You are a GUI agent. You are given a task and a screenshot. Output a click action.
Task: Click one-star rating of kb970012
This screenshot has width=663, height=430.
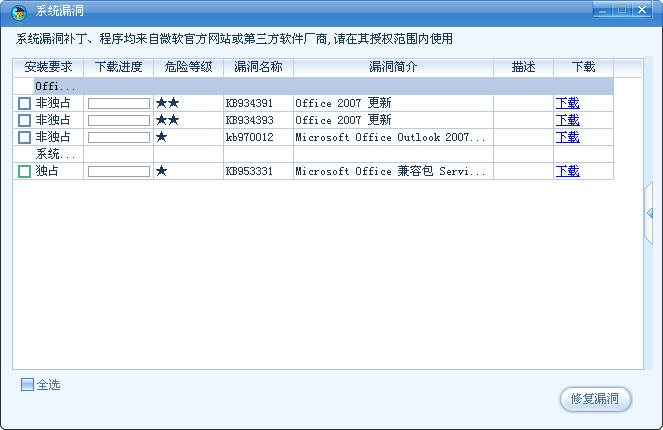[x=162, y=137]
